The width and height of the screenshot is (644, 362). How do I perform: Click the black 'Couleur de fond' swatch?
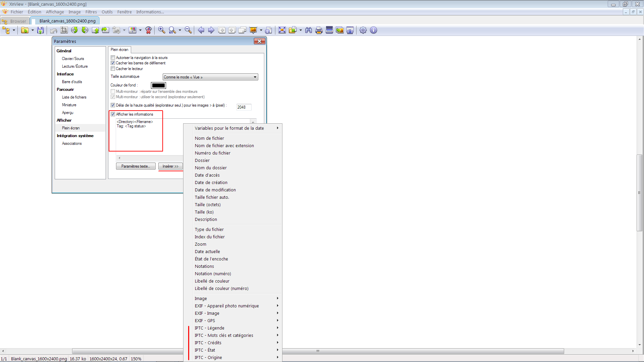pos(158,85)
